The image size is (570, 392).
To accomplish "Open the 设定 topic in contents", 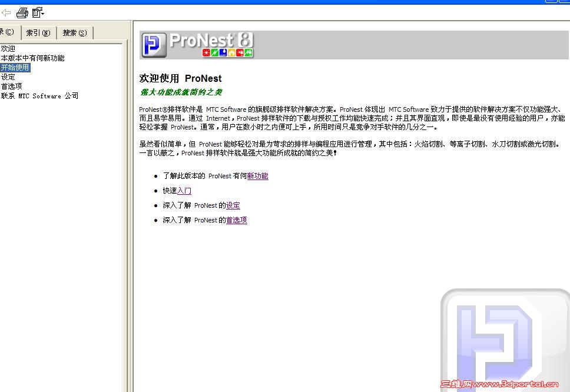I will pyautogui.click(x=8, y=77).
